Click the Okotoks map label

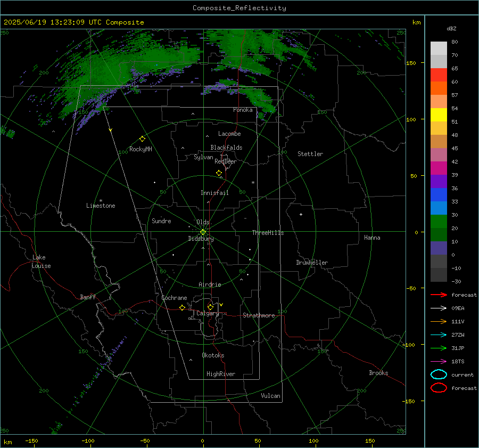213,355
